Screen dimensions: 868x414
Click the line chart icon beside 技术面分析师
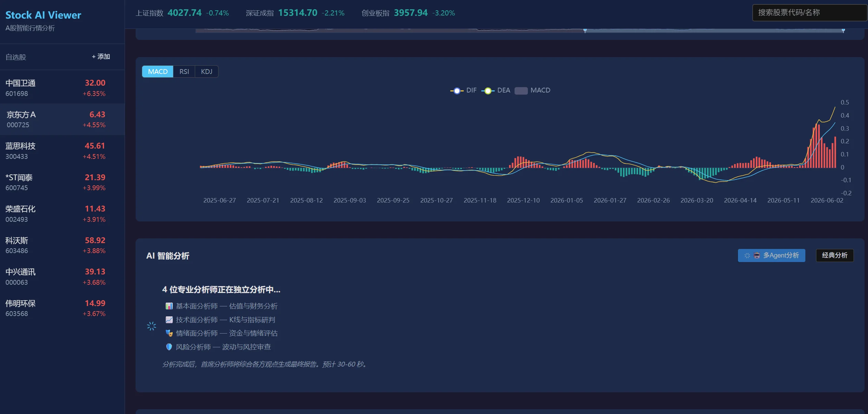[169, 320]
